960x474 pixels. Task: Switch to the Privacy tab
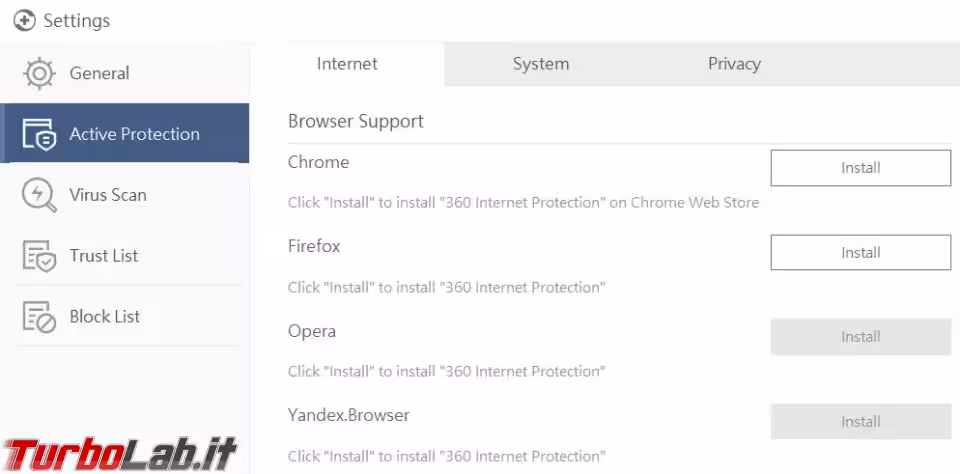[x=734, y=64]
